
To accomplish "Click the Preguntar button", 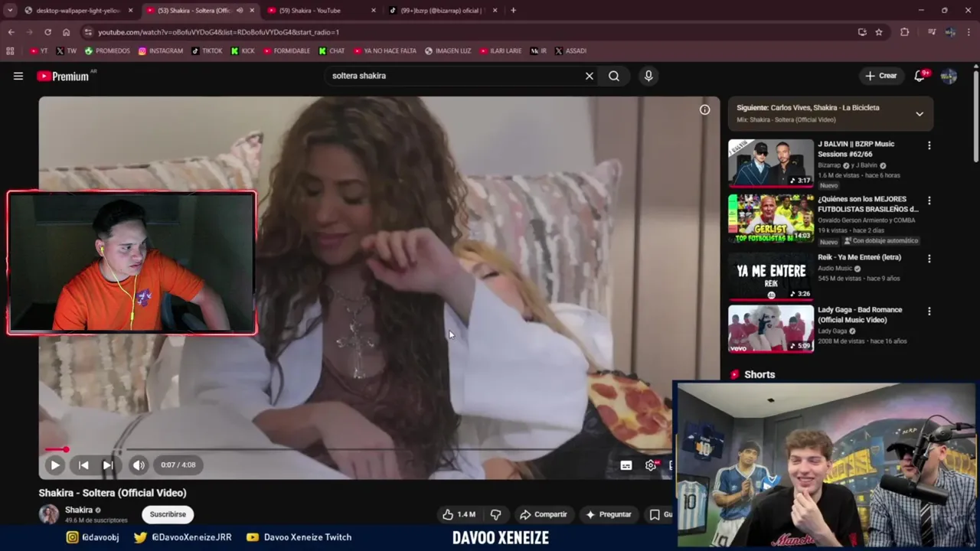I will [609, 514].
